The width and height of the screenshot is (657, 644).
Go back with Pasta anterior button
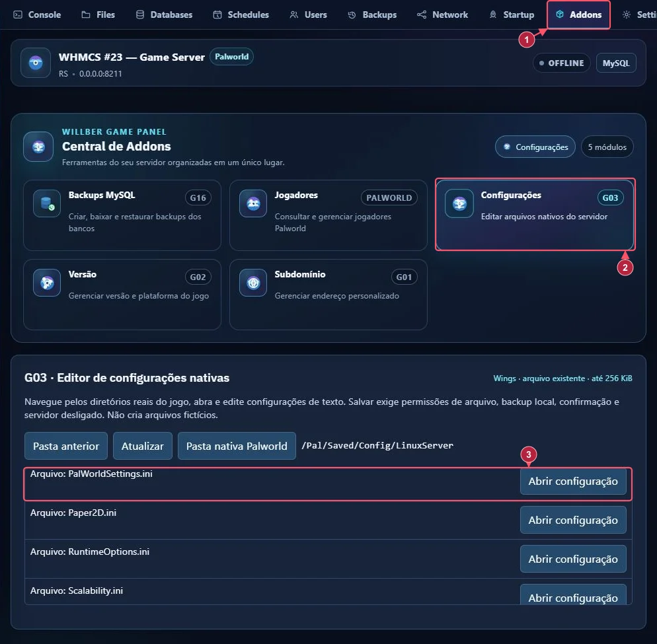coord(66,446)
